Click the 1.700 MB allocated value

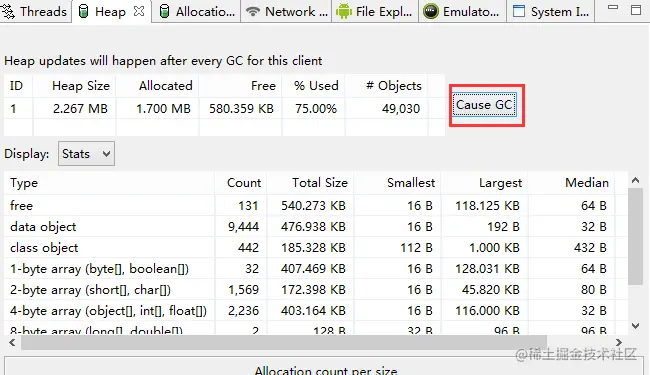163,109
